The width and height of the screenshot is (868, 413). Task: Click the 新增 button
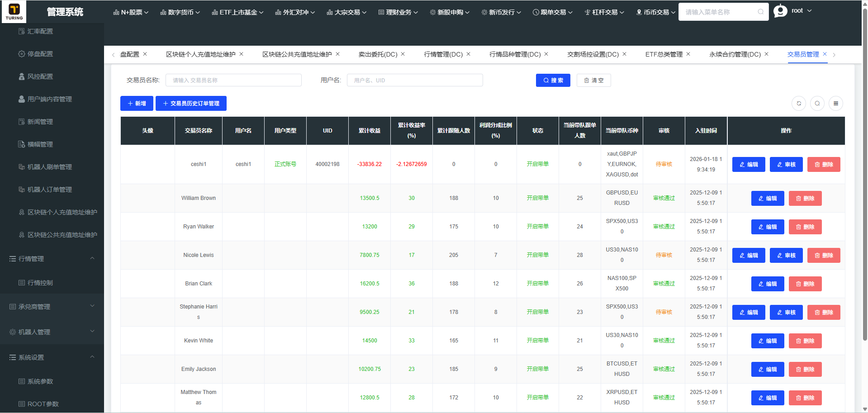tap(137, 103)
